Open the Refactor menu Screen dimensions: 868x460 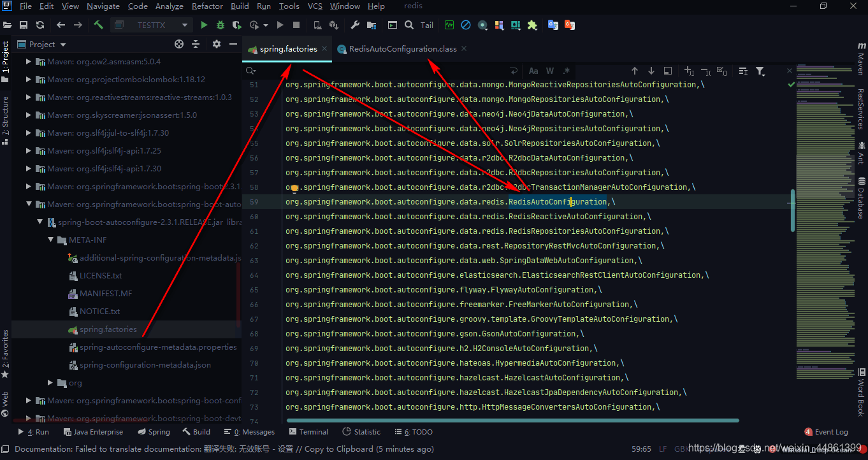[x=207, y=6]
